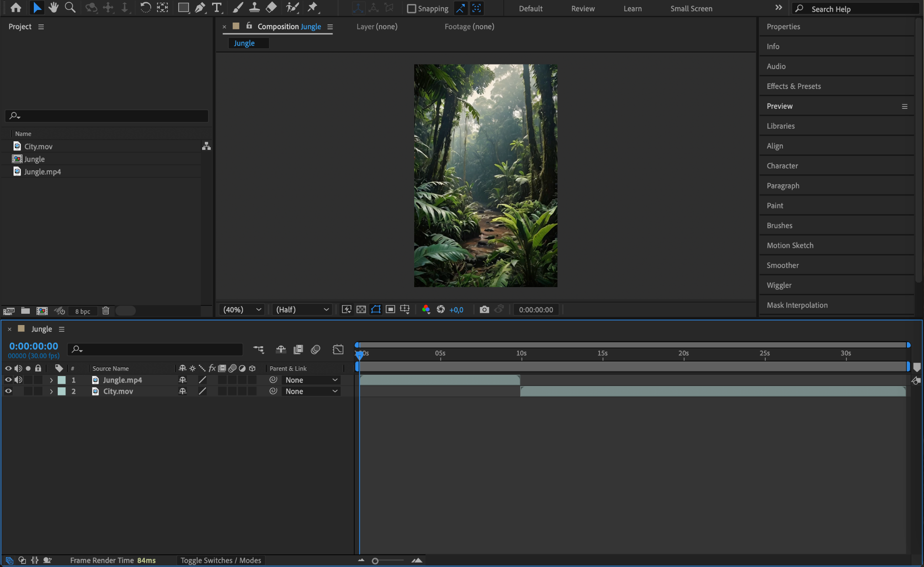Expand the City.mov layer properties
The image size is (924, 567).
pos(51,391)
